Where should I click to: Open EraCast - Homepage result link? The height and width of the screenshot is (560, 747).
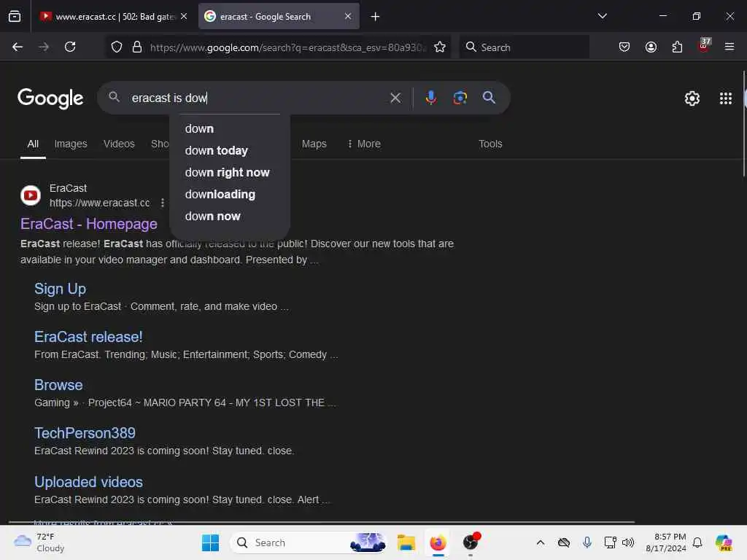pos(88,224)
